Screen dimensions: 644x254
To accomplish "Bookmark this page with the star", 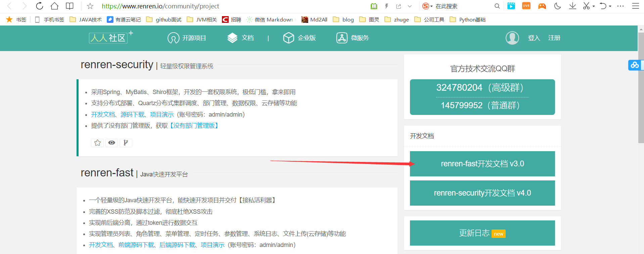I will point(90,6).
